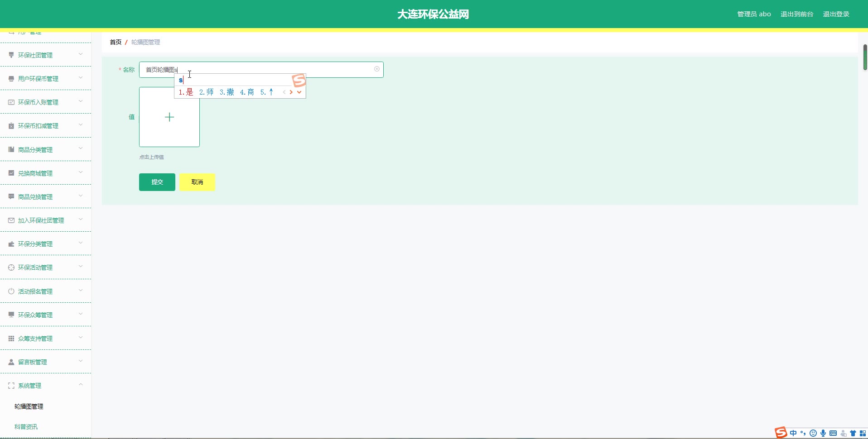This screenshot has width=868, height=439.
Task: Select the 留言板管理 menu label
Action: (x=32, y=362)
